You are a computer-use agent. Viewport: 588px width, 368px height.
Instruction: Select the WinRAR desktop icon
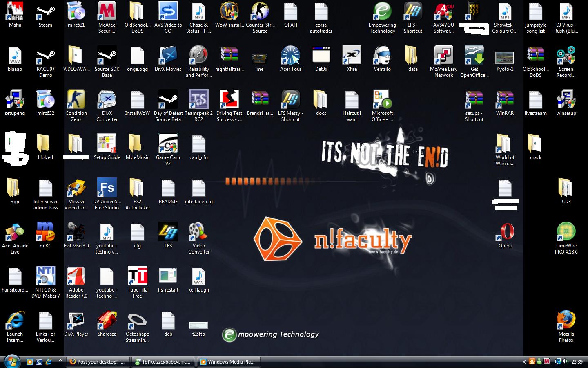(x=505, y=103)
